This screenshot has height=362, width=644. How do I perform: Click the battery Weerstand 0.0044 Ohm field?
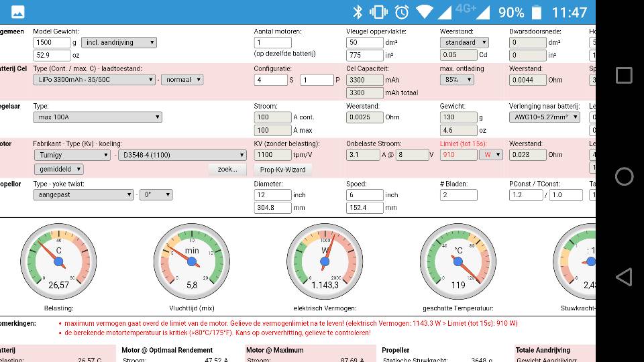[528, 80]
